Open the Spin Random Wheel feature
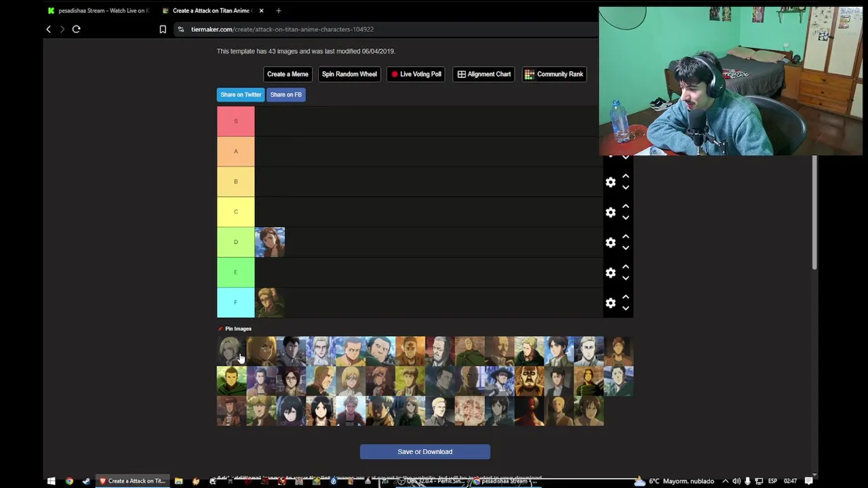 pos(349,74)
